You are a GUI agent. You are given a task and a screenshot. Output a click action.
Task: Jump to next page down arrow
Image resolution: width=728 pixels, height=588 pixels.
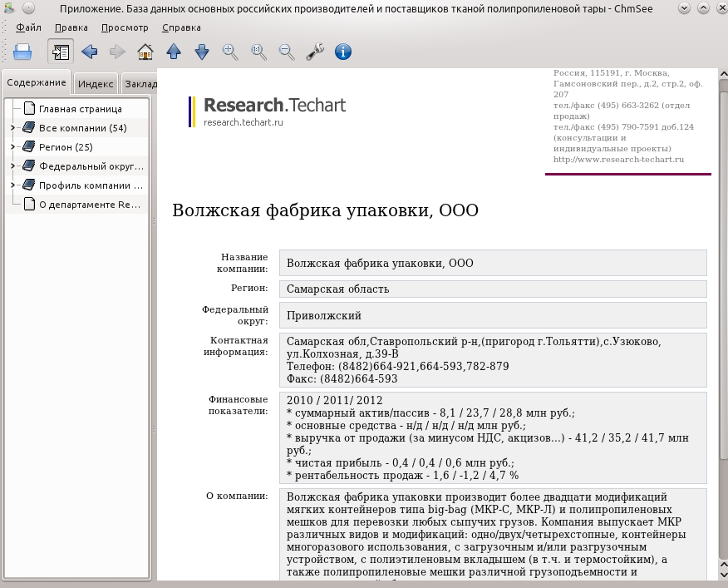click(x=202, y=52)
